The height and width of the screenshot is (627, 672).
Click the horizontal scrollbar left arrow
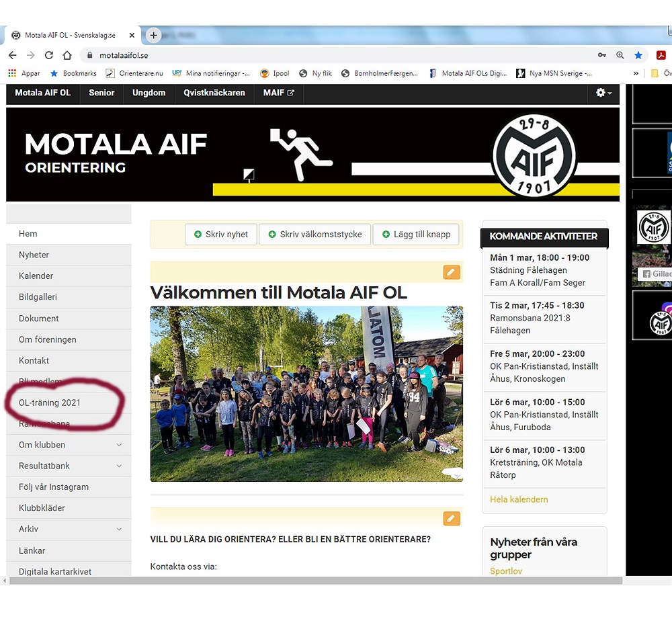coord(5,581)
